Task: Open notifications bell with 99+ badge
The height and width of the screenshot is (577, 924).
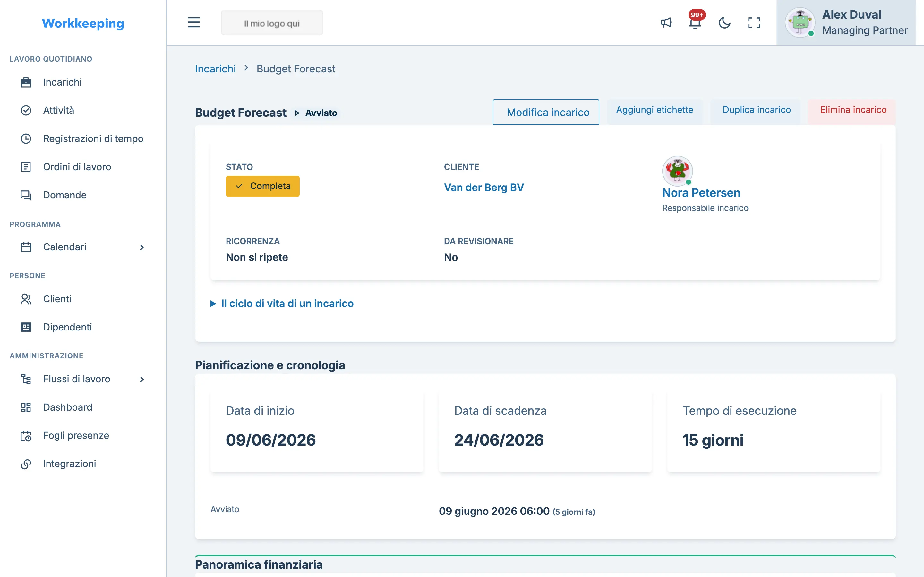Action: (695, 22)
